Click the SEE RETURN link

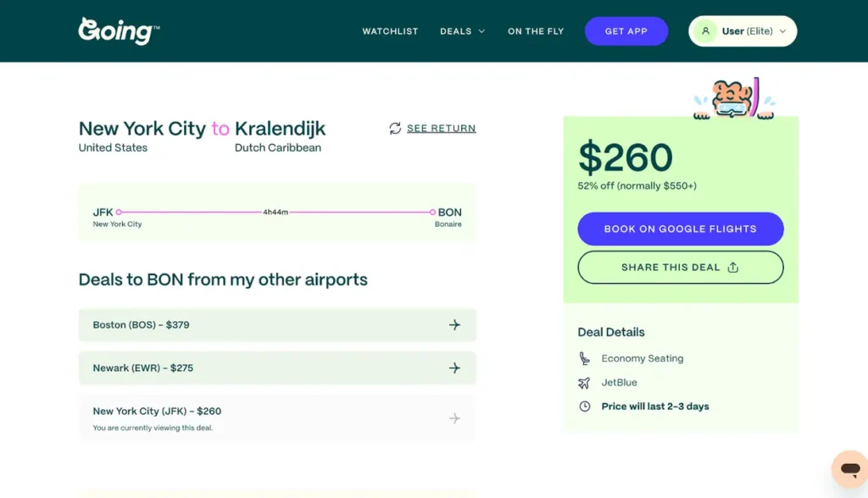point(441,128)
